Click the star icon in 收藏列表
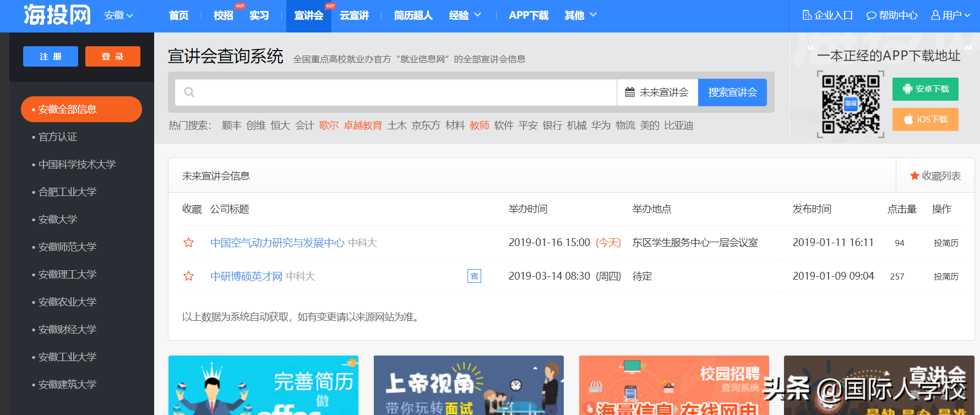 914,176
